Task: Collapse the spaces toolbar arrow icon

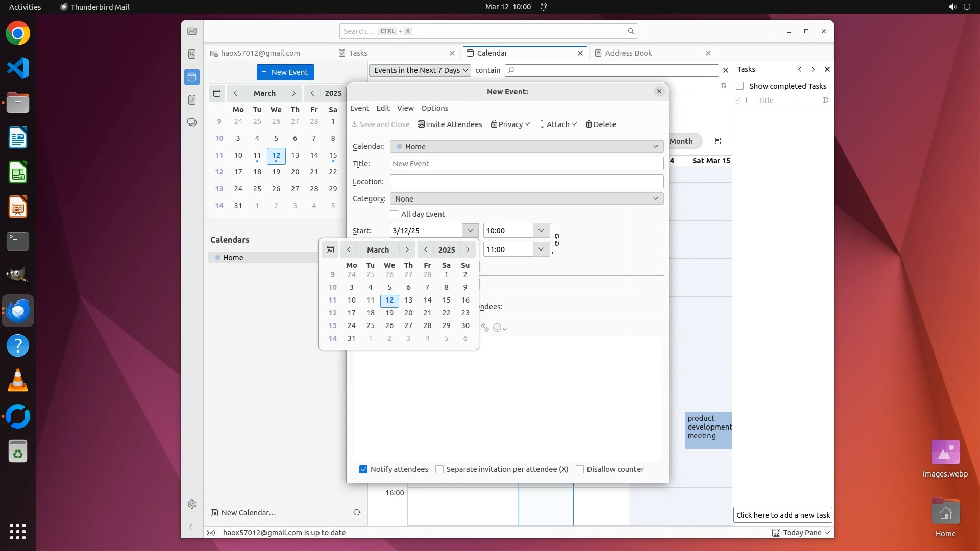Action: click(x=192, y=527)
